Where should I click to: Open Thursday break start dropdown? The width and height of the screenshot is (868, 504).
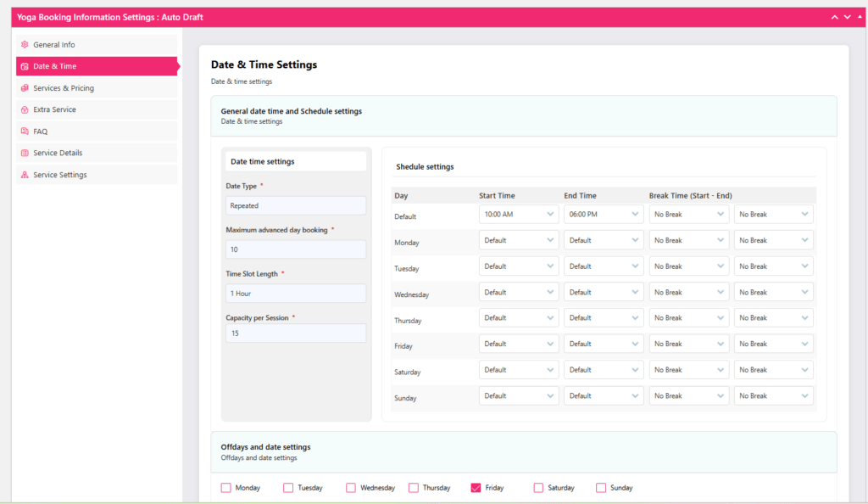point(688,318)
